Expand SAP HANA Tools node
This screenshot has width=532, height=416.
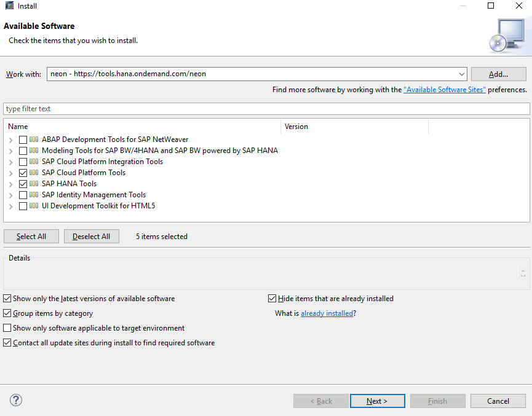click(x=11, y=184)
